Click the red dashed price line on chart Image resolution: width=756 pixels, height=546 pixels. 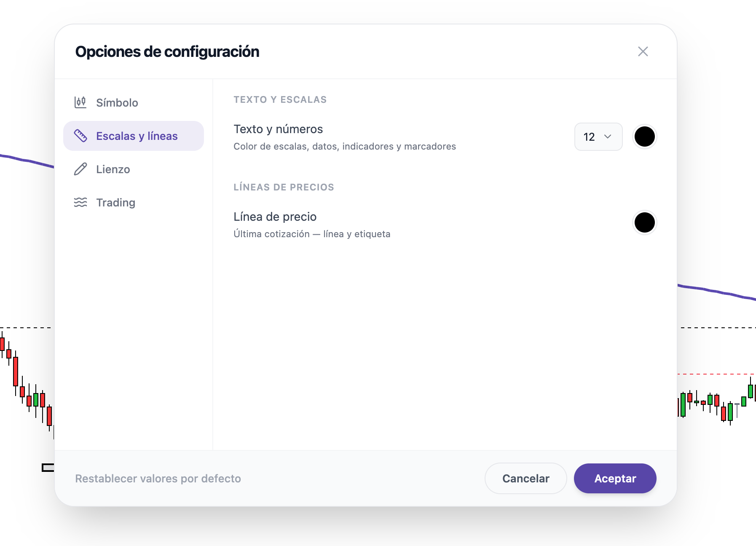click(x=716, y=374)
